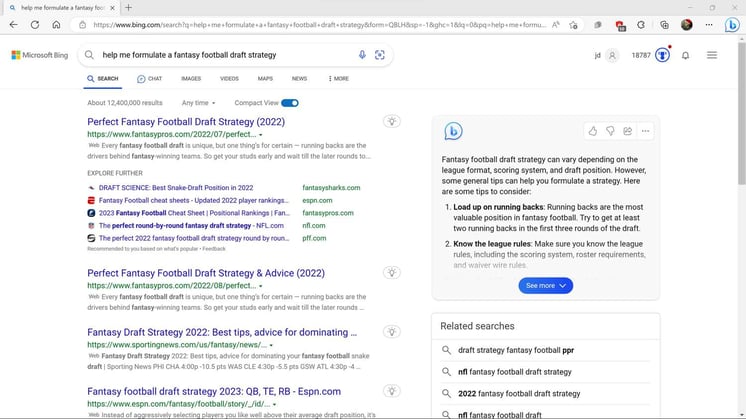Click the thumbs up icon on chat answer
This screenshot has width=746, height=419.
pos(592,131)
